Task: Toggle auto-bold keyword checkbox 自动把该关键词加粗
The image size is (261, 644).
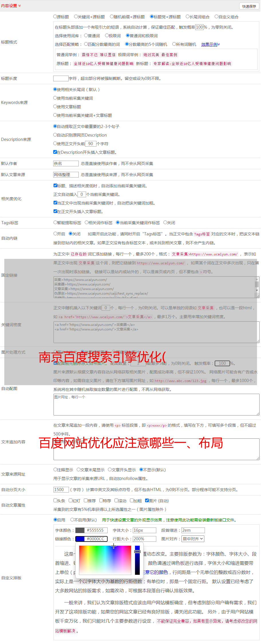Action: tap(55, 203)
